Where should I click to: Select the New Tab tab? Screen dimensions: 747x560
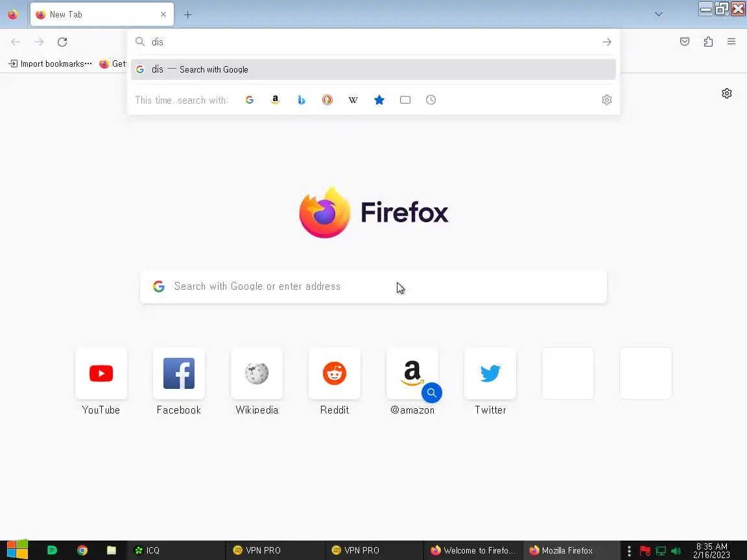point(102,14)
